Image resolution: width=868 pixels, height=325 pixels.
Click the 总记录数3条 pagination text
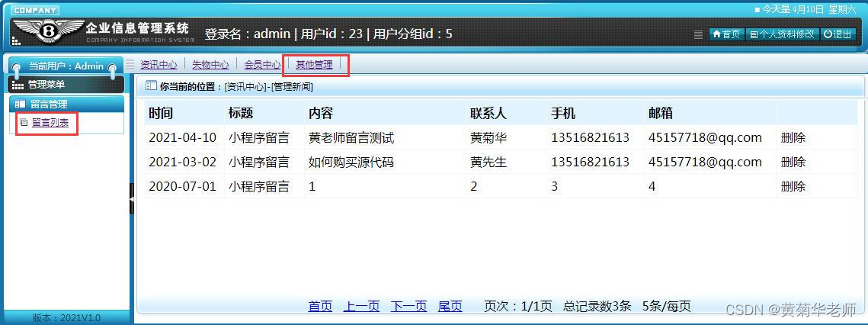[x=597, y=306]
